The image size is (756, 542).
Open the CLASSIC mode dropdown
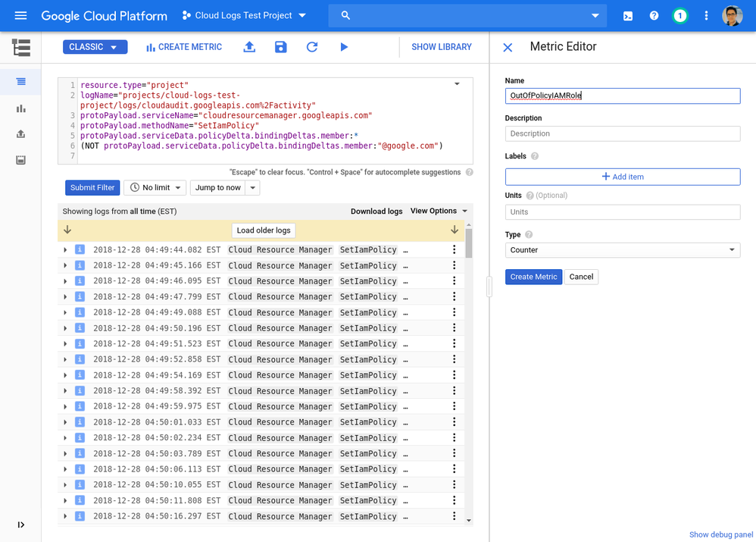point(95,47)
